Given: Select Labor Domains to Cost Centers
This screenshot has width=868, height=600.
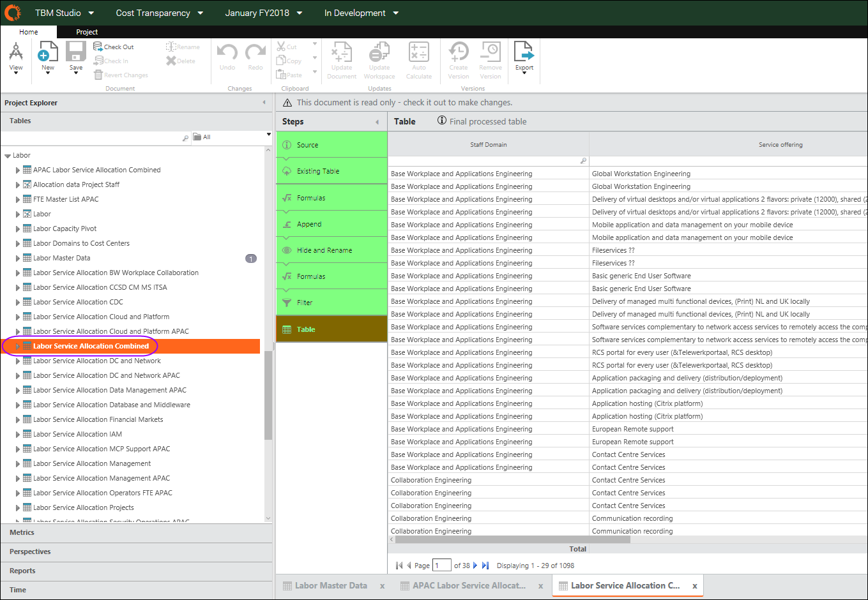Looking at the screenshot, I should pyautogui.click(x=81, y=243).
